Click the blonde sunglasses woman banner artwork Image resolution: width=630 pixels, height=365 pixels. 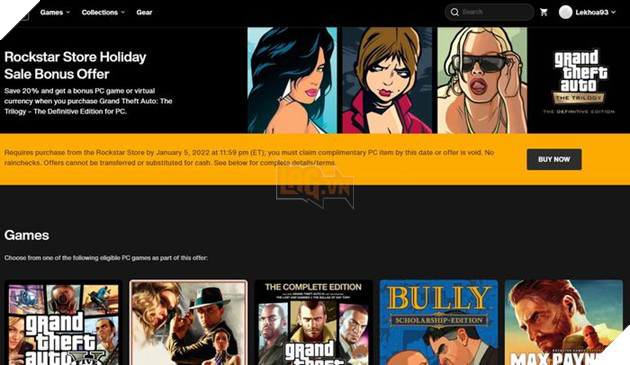482,80
